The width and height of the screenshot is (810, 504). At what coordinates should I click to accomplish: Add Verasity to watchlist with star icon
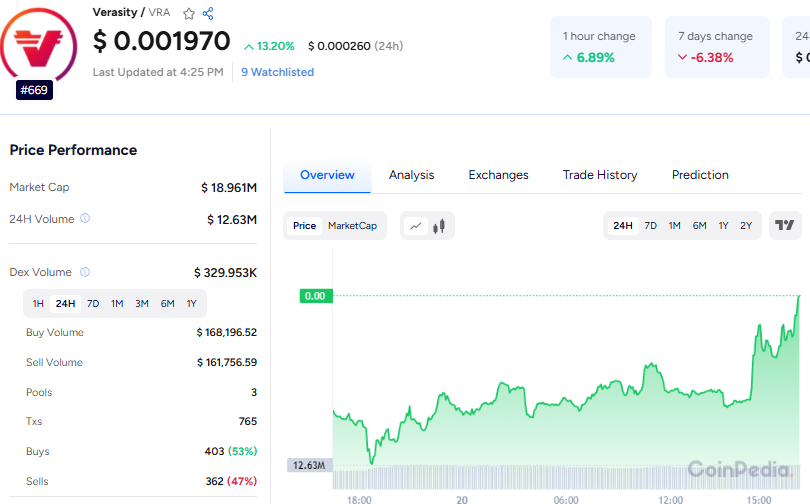click(189, 13)
